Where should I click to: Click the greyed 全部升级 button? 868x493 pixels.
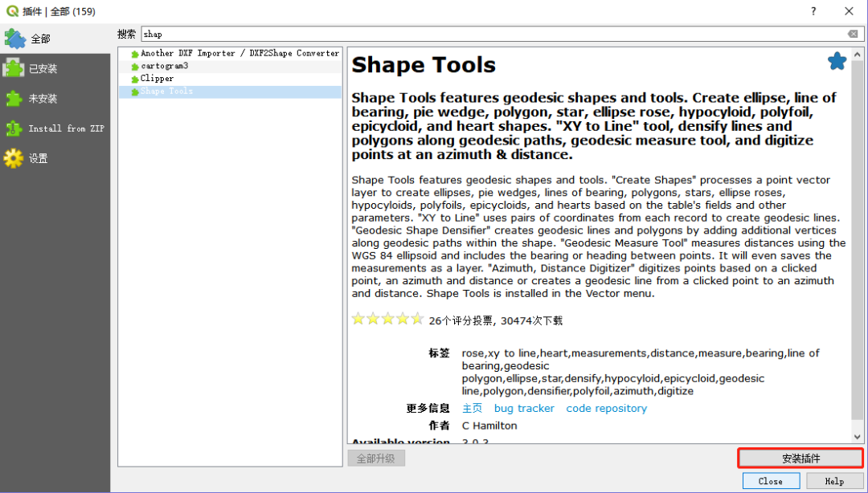pyautogui.click(x=376, y=458)
